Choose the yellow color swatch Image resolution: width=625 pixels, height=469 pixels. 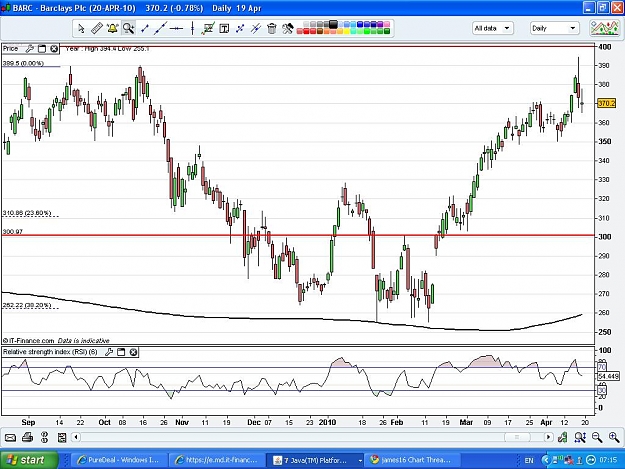point(347,31)
